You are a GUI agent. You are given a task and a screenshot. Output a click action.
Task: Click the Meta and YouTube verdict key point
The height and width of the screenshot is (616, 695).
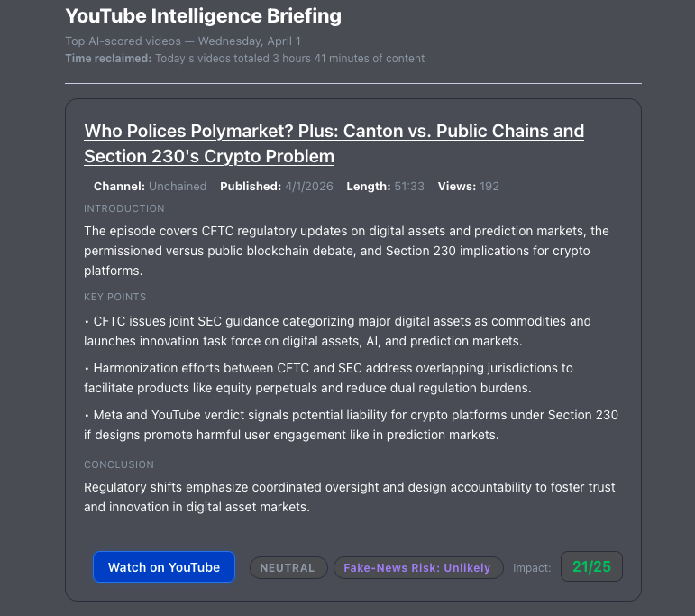[x=351, y=425]
